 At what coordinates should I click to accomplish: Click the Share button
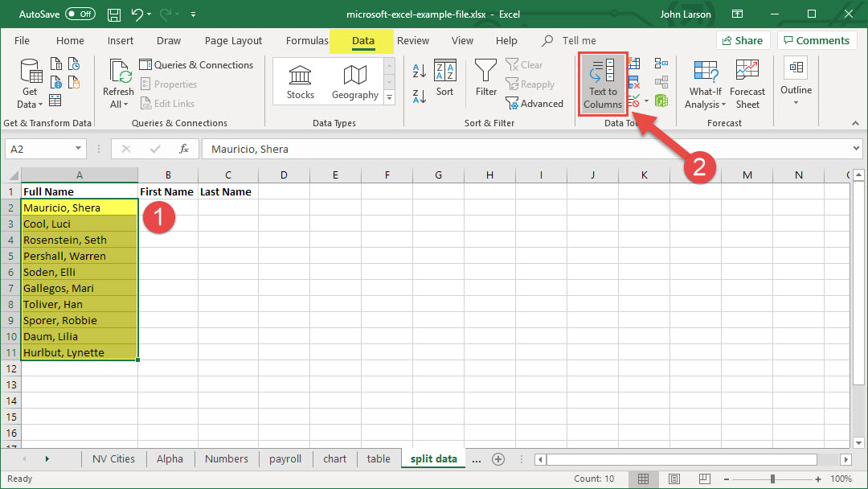pyautogui.click(x=742, y=41)
